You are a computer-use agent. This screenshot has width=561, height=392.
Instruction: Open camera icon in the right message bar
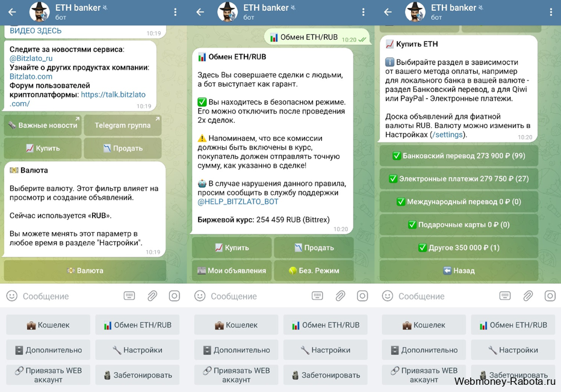pos(550,296)
